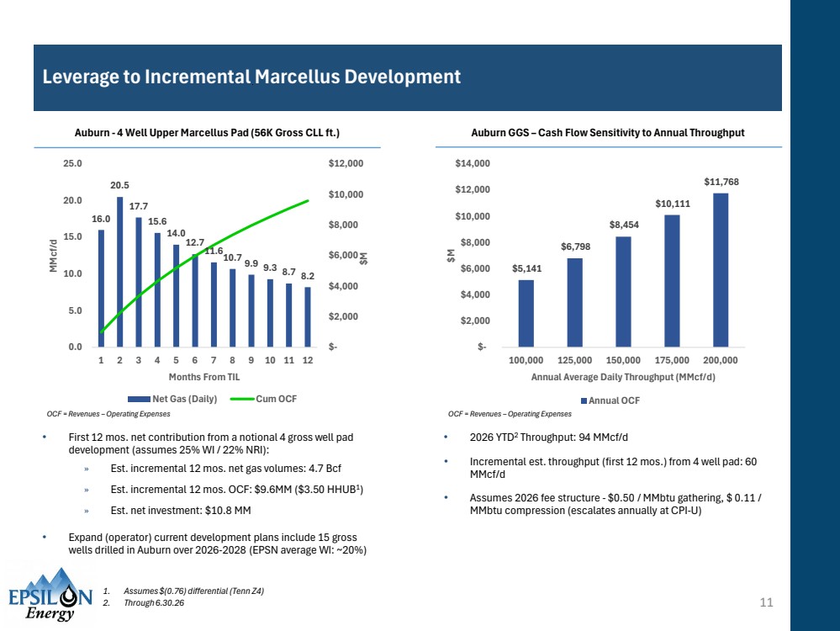The height and width of the screenshot is (631, 840).
Task: Click the data label '8.2' for month 12
Action: tap(308, 276)
